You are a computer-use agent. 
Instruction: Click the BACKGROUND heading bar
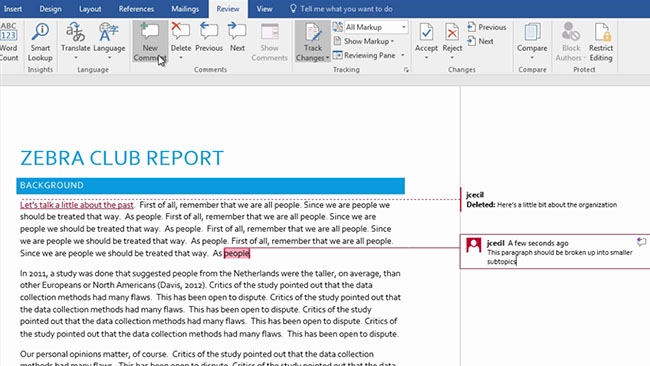(x=211, y=186)
